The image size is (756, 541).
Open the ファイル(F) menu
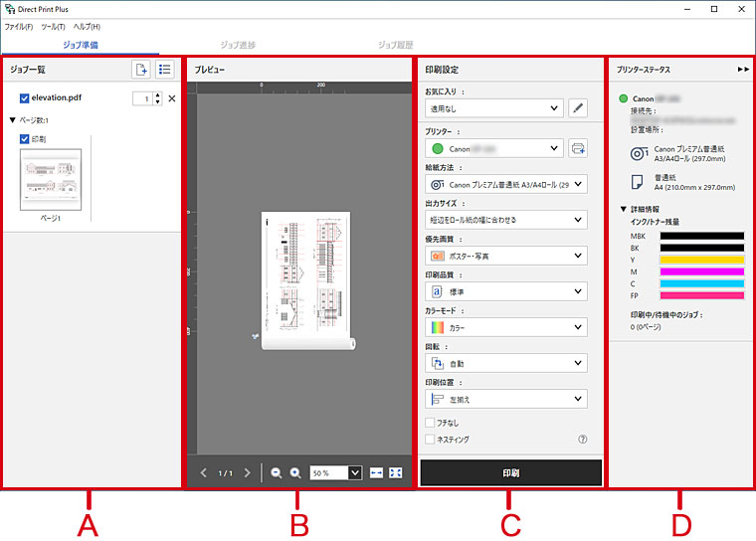point(19,26)
